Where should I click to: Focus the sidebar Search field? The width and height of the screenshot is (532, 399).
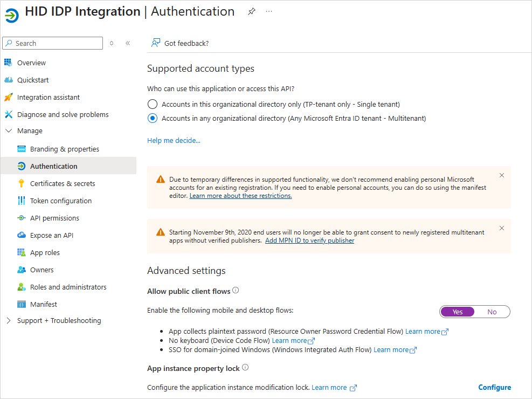coord(53,43)
